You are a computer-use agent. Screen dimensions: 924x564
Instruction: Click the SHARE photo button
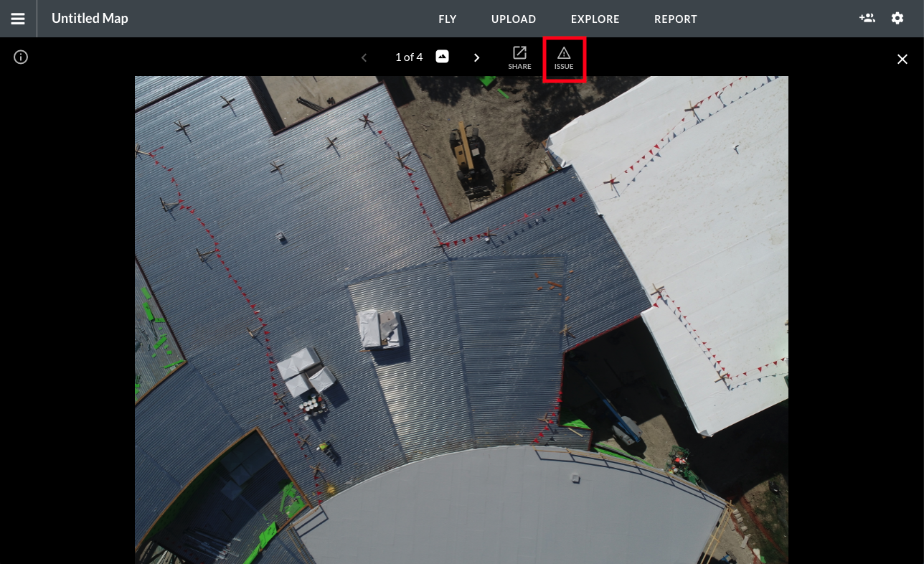coord(519,58)
